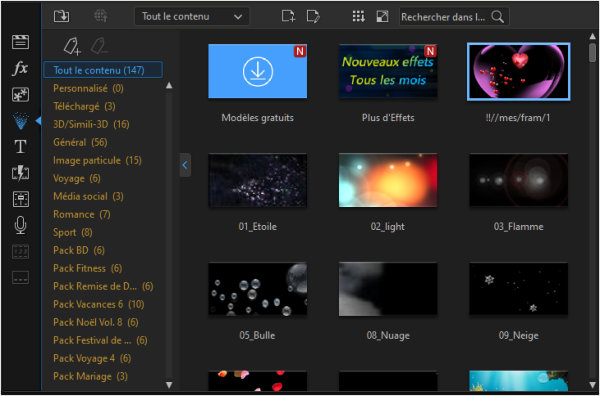The width and height of the screenshot is (600, 396).
Task: Select the 'Romance (7)' tag
Action: 82,214
